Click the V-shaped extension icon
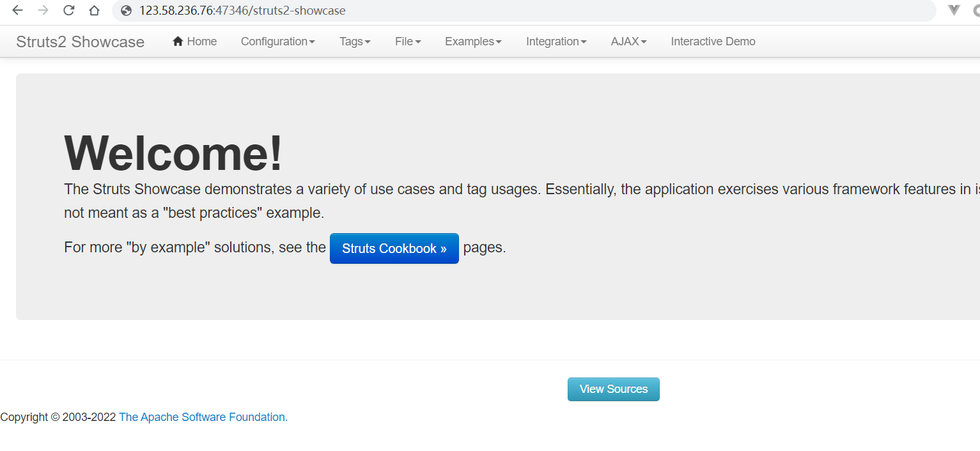Screen dimensions: 980x451 (954, 10)
